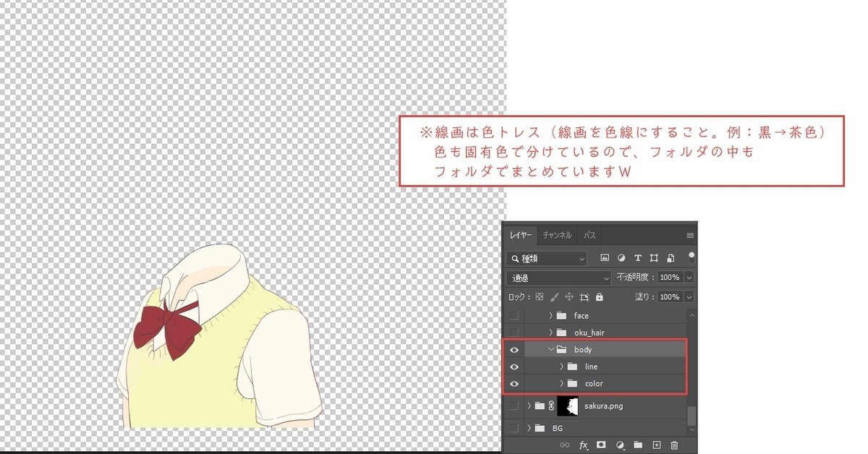
Task: Filter layers by type (T) layer icon
Action: point(637,258)
